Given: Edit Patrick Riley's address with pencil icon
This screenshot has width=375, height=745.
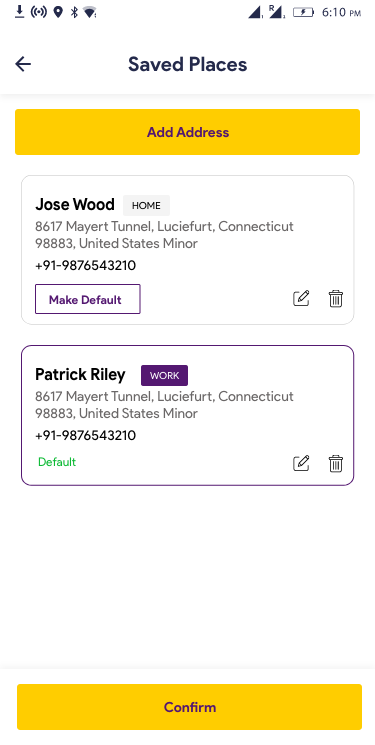Looking at the screenshot, I should 301,463.
